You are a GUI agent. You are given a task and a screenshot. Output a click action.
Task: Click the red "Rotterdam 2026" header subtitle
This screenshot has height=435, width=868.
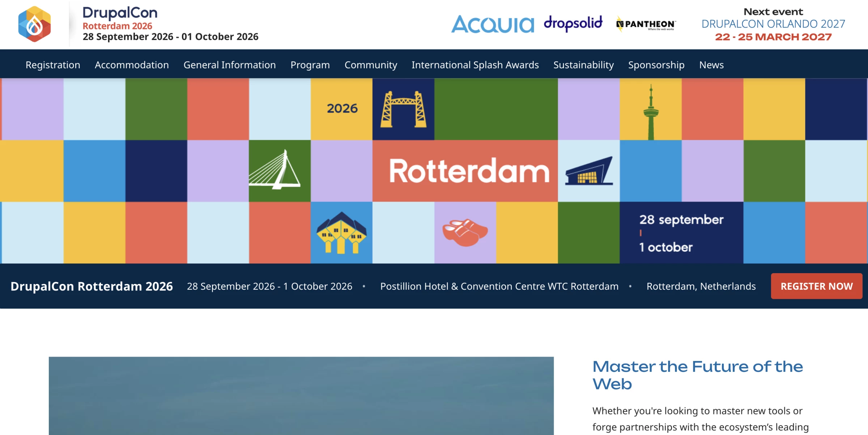118,26
